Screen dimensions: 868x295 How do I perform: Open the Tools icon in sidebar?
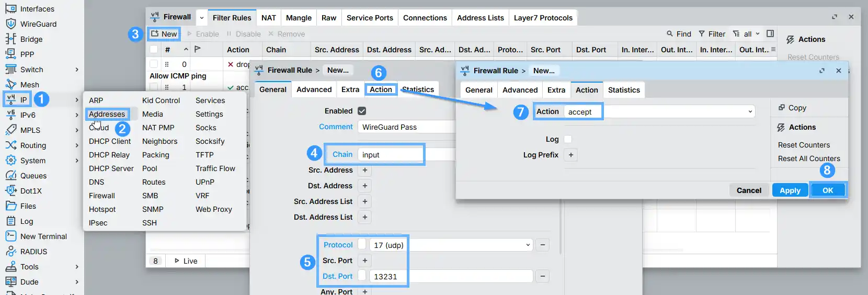coord(10,267)
